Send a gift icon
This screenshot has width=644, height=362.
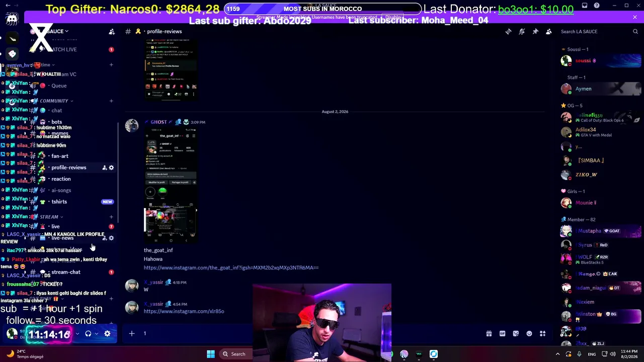click(489, 333)
